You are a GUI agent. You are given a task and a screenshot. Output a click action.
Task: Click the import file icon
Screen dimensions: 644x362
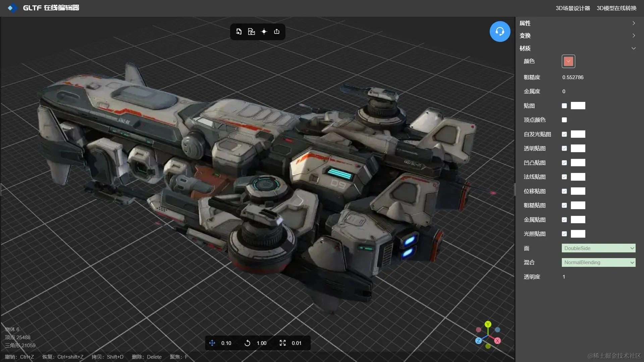point(239,32)
